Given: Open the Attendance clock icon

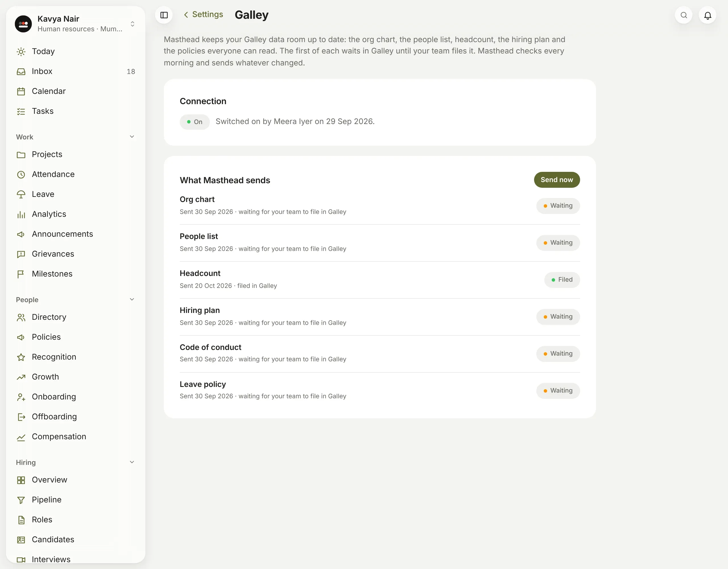Looking at the screenshot, I should tap(21, 174).
